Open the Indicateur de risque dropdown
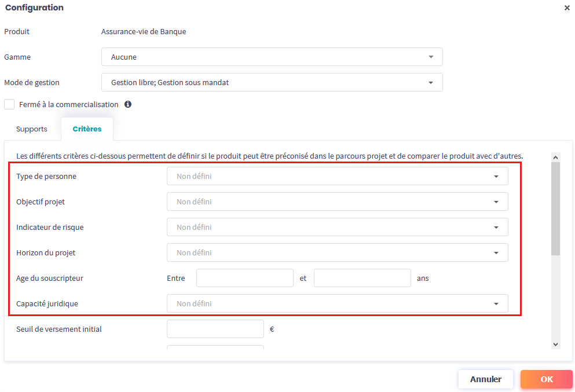The height and width of the screenshot is (392, 575). click(337, 228)
